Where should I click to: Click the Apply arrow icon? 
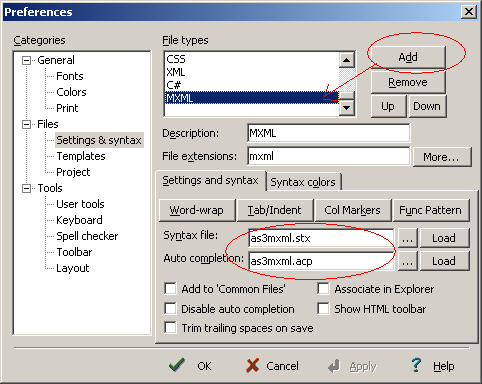334,366
